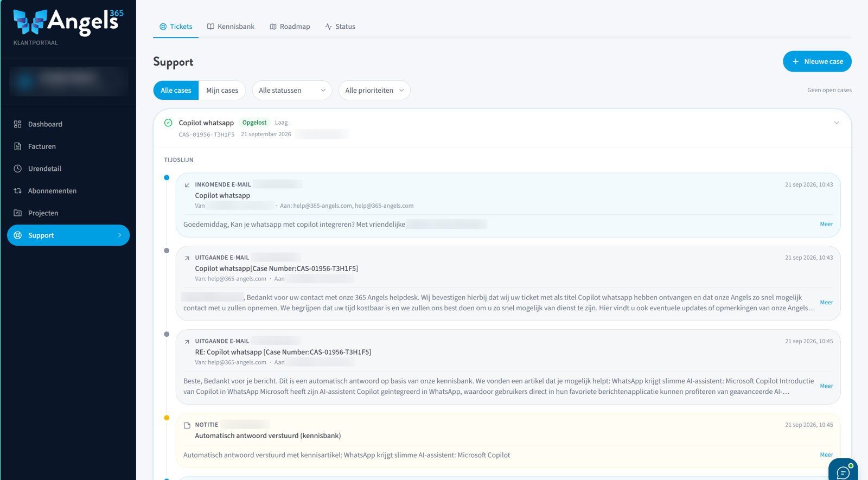
Task: Click the green resolved check icon
Action: click(168, 123)
